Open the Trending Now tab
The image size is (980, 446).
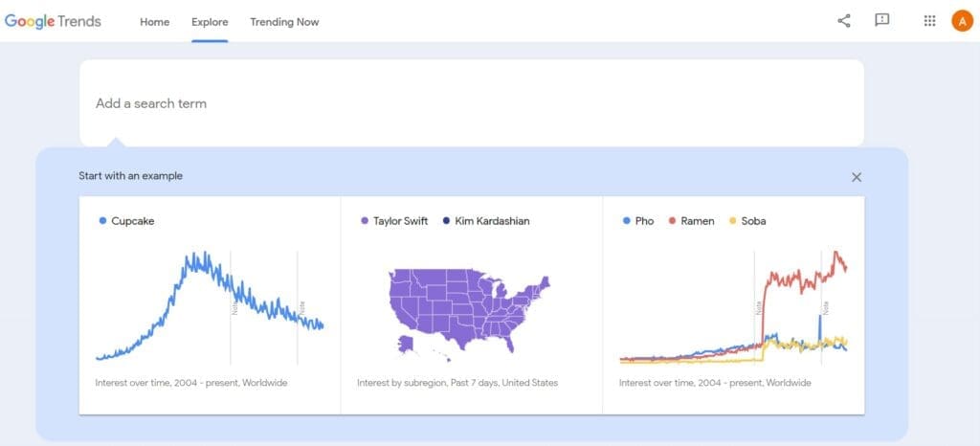tap(284, 22)
